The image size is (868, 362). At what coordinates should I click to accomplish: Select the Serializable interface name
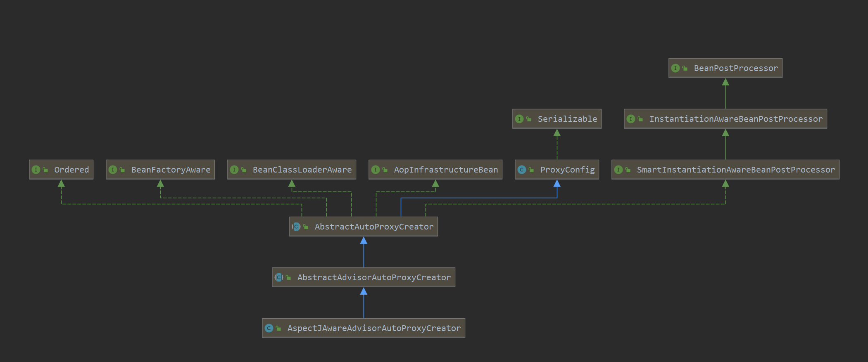coord(567,119)
